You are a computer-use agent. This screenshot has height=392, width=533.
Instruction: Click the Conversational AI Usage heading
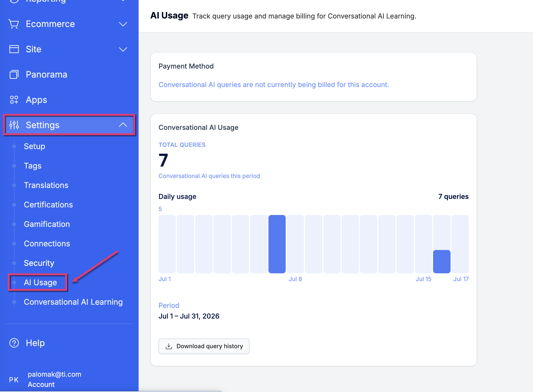click(x=198, y=127)
